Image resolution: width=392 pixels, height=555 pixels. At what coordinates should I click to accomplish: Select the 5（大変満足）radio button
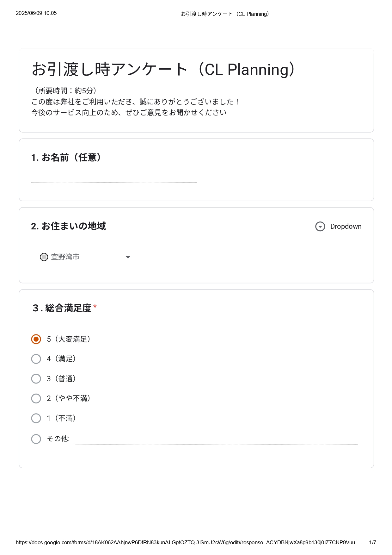tap(36, 339)
